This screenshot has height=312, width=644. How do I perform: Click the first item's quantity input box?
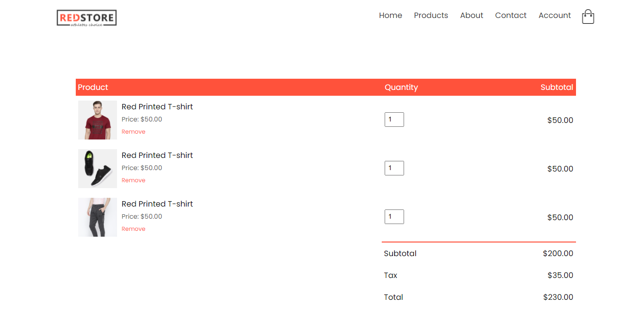pos(394,119)
